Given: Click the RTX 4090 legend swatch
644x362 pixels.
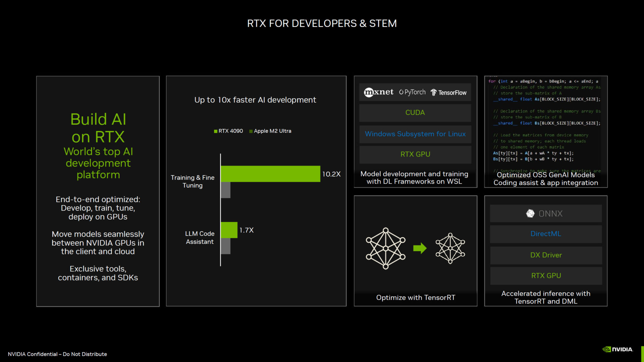Looking at the screenshot, I should [216, 131].
